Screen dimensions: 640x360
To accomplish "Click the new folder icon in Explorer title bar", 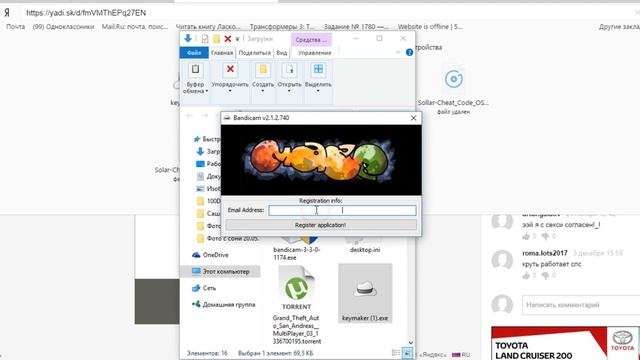I will [x=216, y=39].
